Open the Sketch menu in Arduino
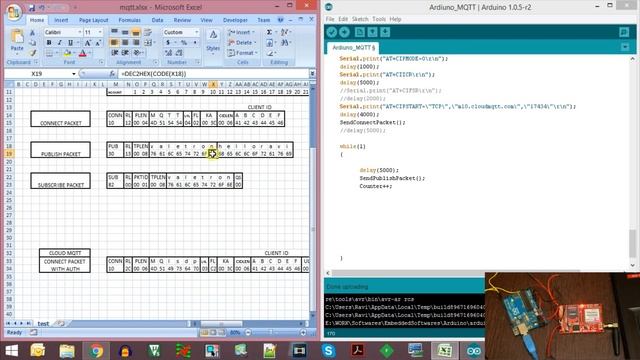This screenshot has height=360, width=640. click(x=360, y=19)
